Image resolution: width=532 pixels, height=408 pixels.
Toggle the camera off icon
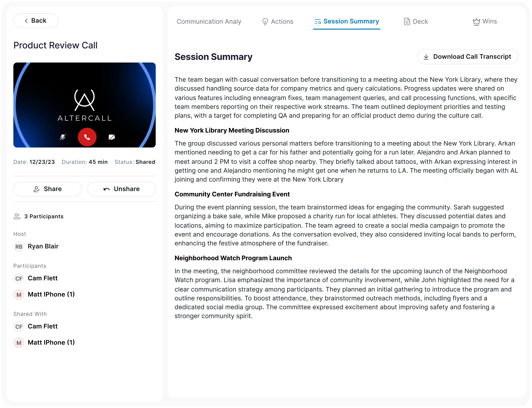112,137
